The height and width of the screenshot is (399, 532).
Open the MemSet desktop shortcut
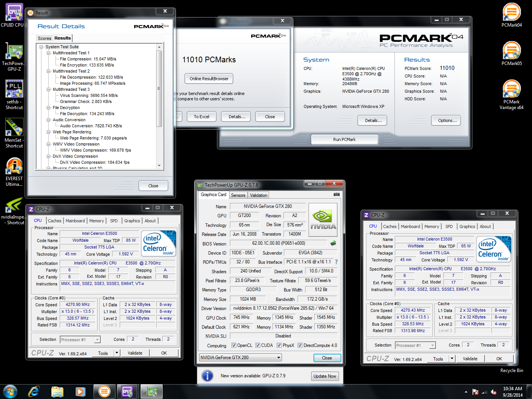pos(14,133)
